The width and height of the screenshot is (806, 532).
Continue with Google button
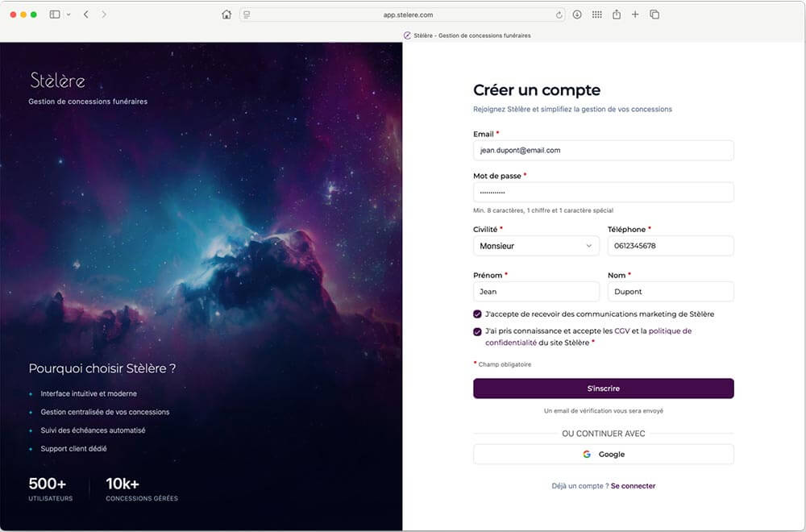[x=603, y=455]
